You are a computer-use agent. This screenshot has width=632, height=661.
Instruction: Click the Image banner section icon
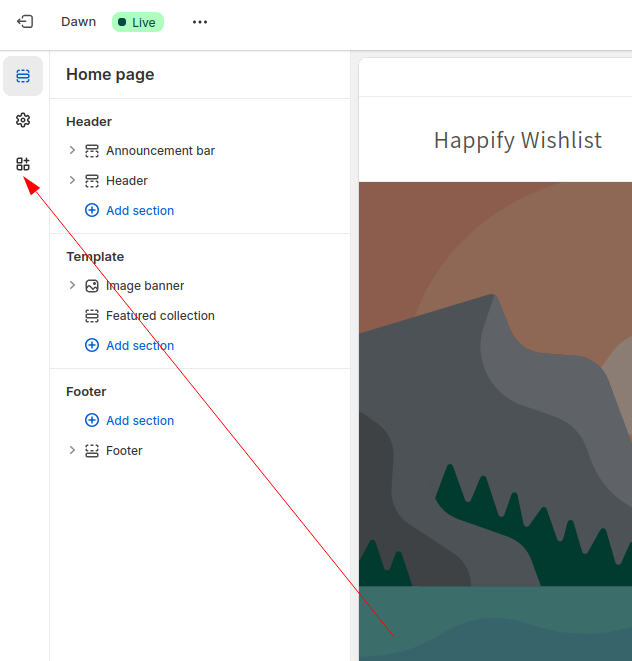coord(92,285)
